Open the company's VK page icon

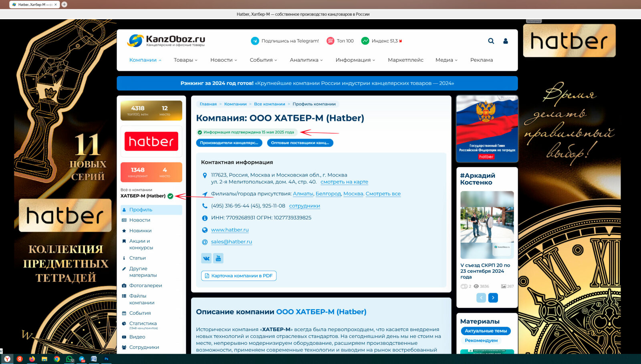pos(206,258)
